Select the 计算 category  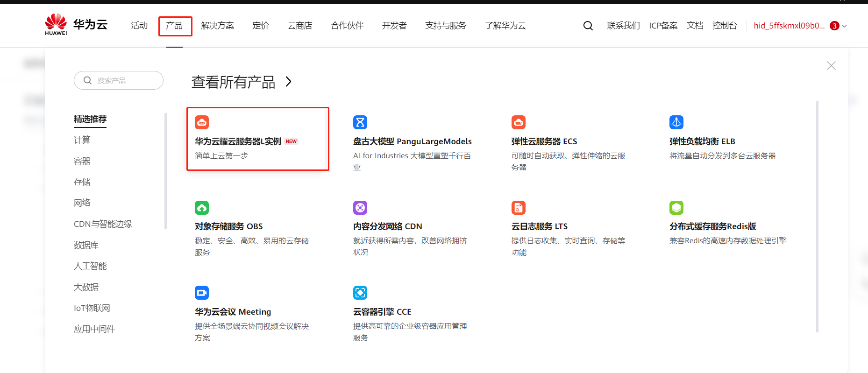(x=82, y=140)
